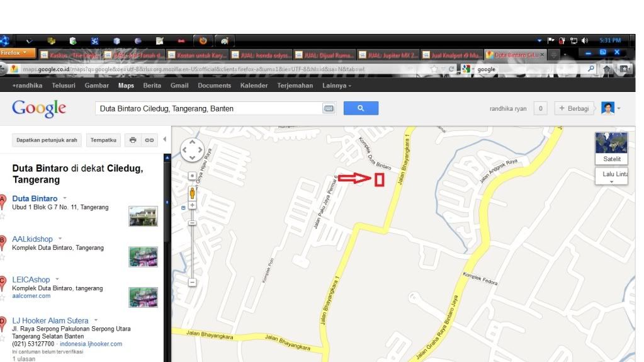Click the Firefox home icon
This screenshot has width=644, height=362.
(x=607, y=69)
